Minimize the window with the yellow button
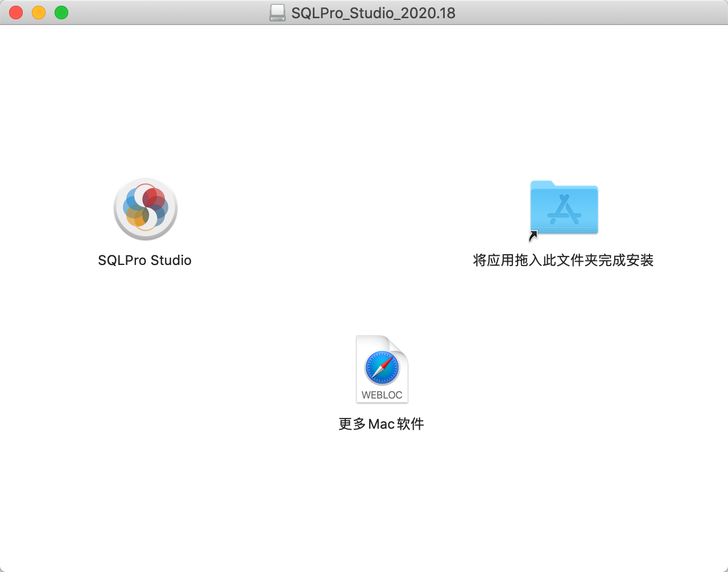728x572 pixels. click(x=39, y=13)
